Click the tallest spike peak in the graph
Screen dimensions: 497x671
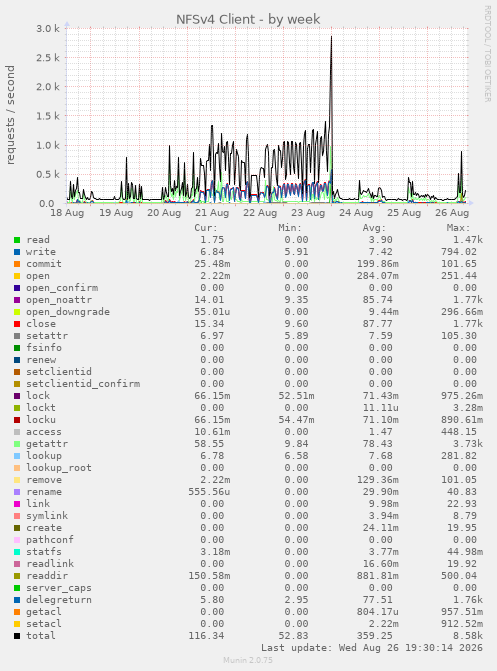pyautogui.click(x=331, y=38)
